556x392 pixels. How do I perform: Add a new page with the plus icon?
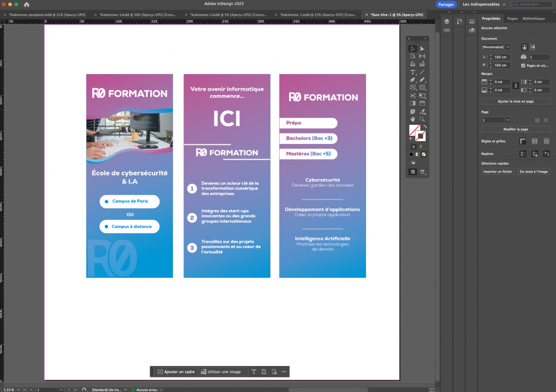point(537,119)
